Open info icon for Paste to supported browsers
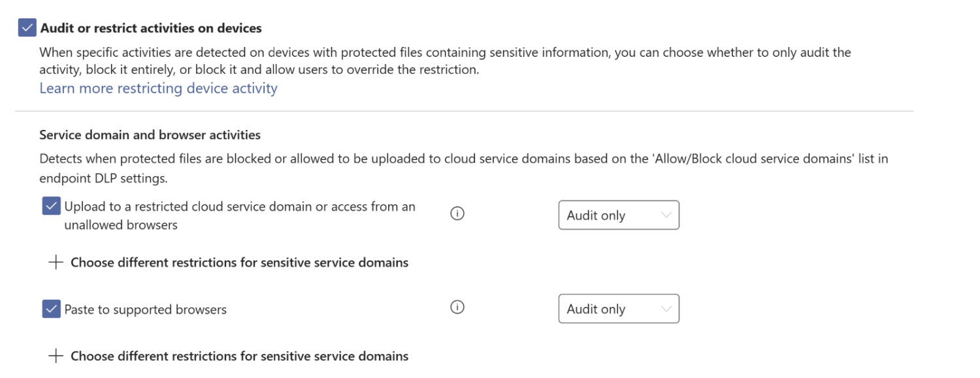Screen dimensions: 980x378 coord(457,307)
